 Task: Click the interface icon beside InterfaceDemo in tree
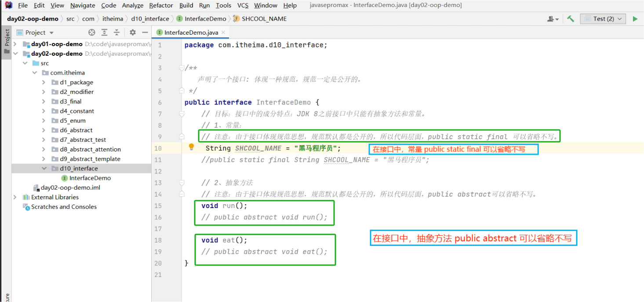tap(65, 178)
